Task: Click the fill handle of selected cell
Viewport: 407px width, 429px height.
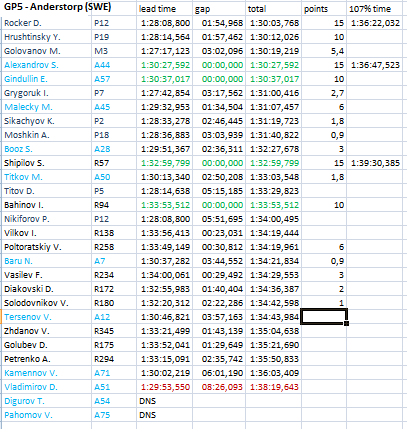Action: tap(347, 323)
